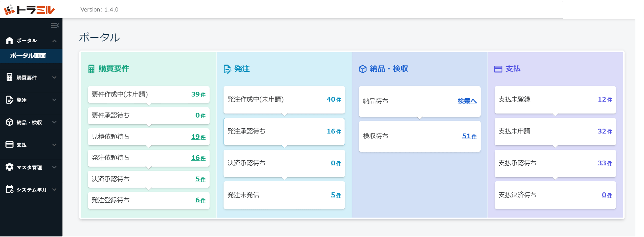Click box icon in 納品・検収 panel header
The width and height of the screenshot is (644, 237).
point(362,69)
